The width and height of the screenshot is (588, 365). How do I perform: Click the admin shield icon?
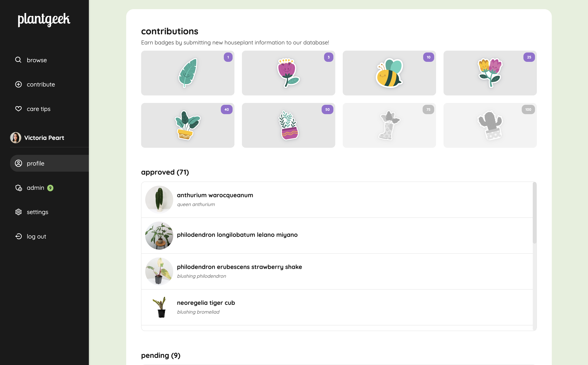pyautogui.click(x=18, y=188)
